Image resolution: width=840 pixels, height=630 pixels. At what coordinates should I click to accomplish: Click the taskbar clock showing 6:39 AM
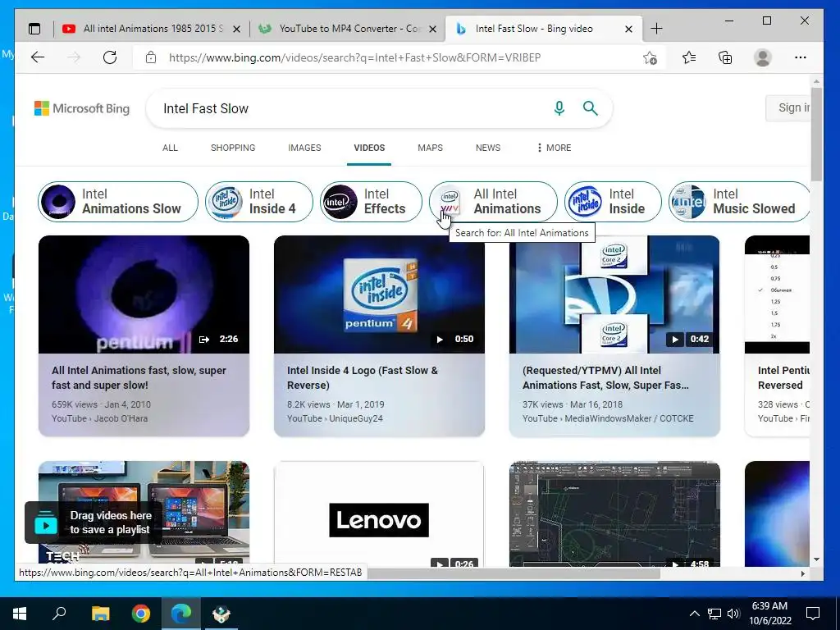coord(769,614)
